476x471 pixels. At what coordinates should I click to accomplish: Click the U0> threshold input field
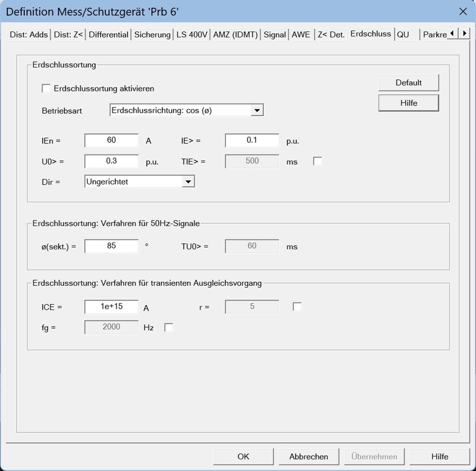pos(111,161)
